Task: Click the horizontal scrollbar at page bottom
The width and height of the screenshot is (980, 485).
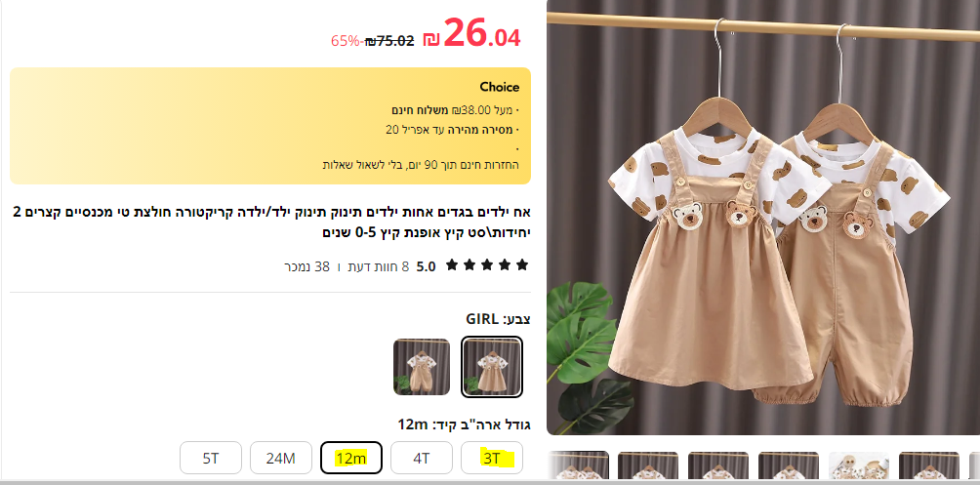Action: [490, 482]
